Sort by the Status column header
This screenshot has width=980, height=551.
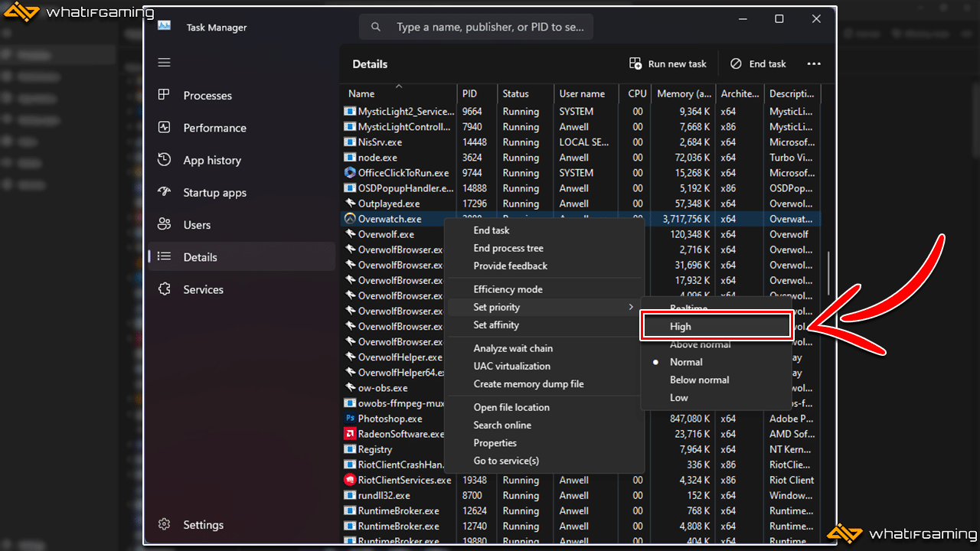point(525,93)
